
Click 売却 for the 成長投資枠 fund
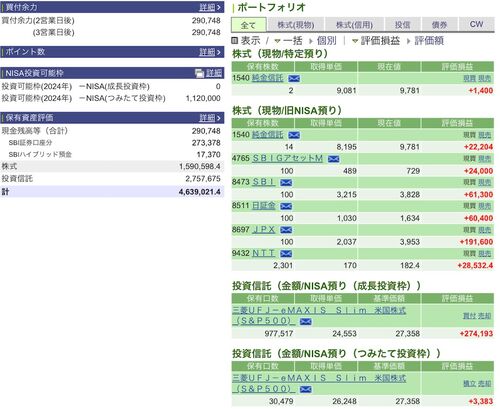pyautogui.click(x=485, y=316)
